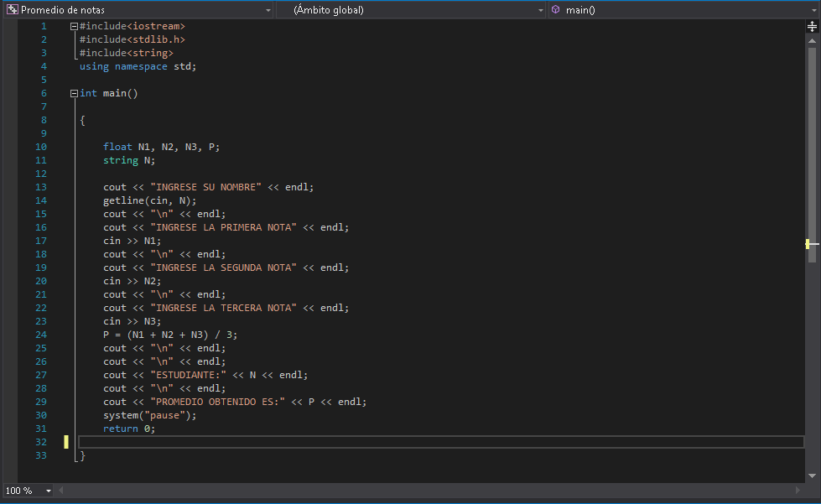Click the opening brace on line 8
This screenshot has width=821, height=504.
click(82, 121)
